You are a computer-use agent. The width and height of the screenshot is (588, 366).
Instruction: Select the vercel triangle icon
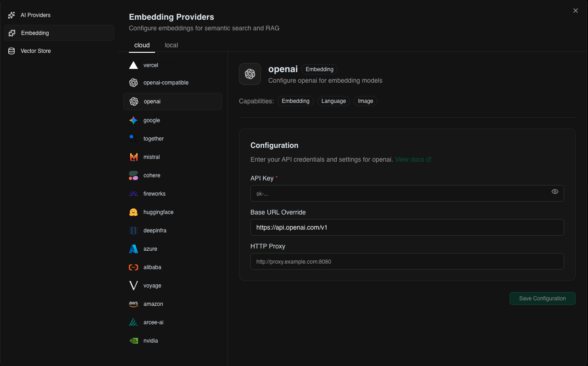click(133, 65)
